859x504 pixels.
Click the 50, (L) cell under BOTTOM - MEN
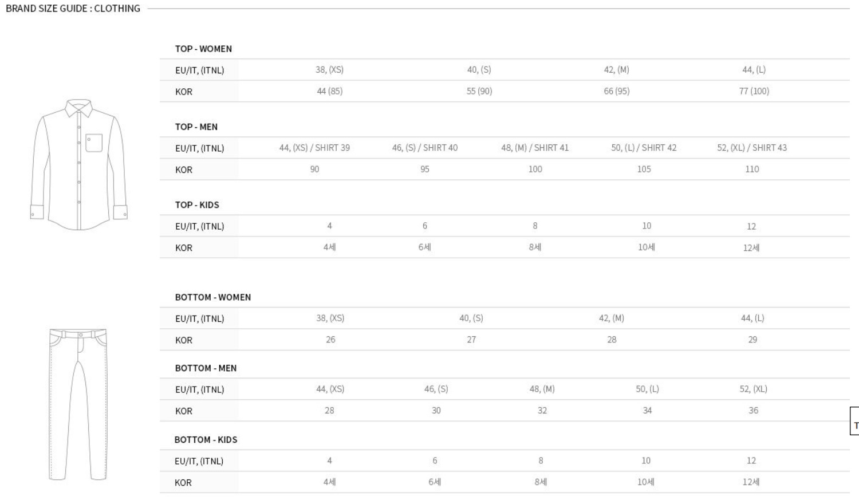coord(647,389)
